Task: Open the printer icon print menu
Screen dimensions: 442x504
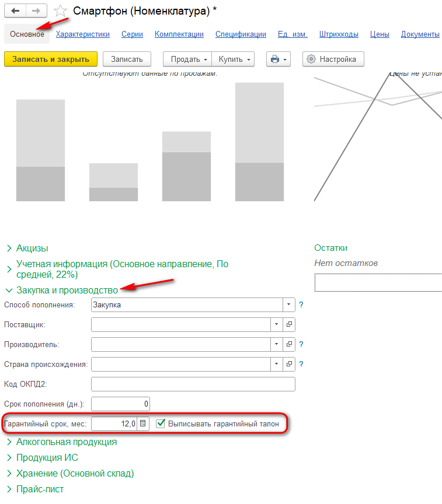Action: pos(279,59)
